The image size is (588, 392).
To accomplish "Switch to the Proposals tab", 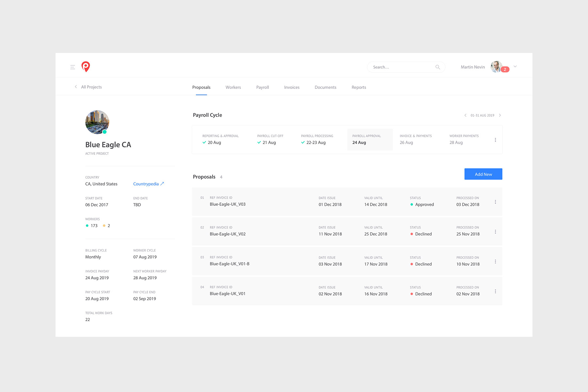I will pyautogui.click(x=201, y=87).
